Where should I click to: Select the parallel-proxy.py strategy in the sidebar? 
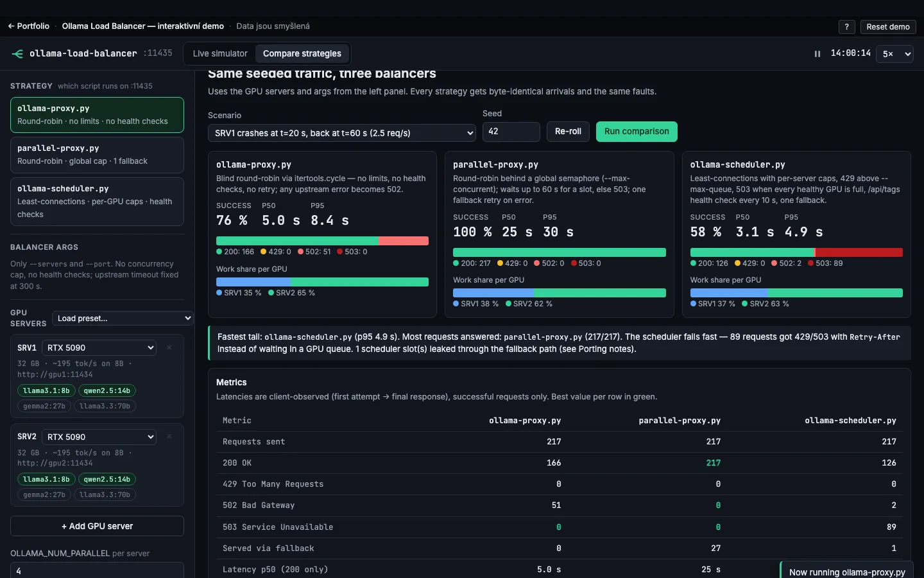click(x=97, y=155)
